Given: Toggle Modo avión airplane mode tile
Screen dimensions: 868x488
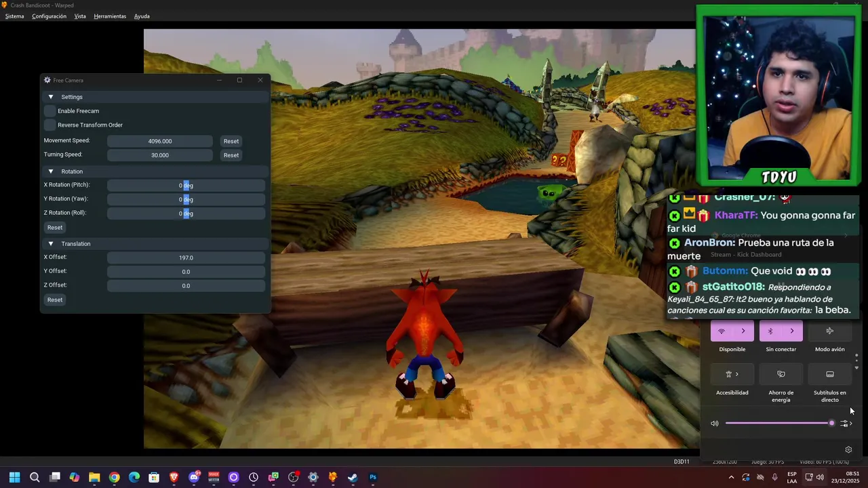Looking at the screenshot, I should pos(829,331).
